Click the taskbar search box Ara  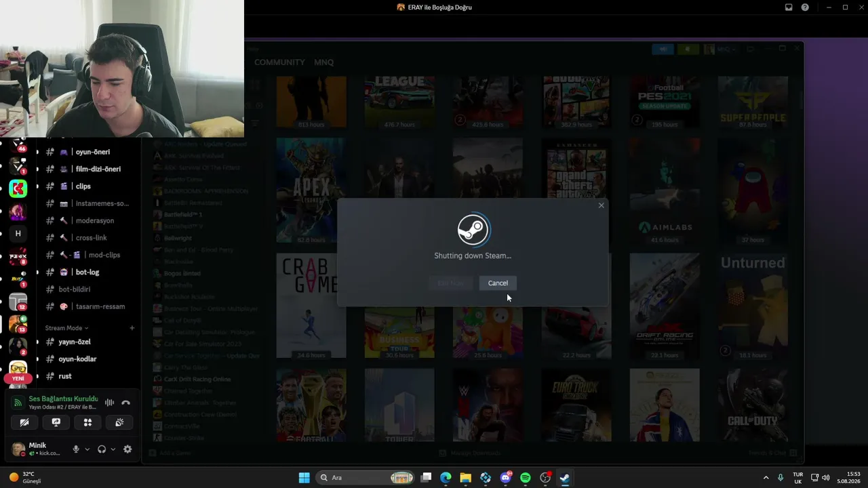(x=366, y=478)
